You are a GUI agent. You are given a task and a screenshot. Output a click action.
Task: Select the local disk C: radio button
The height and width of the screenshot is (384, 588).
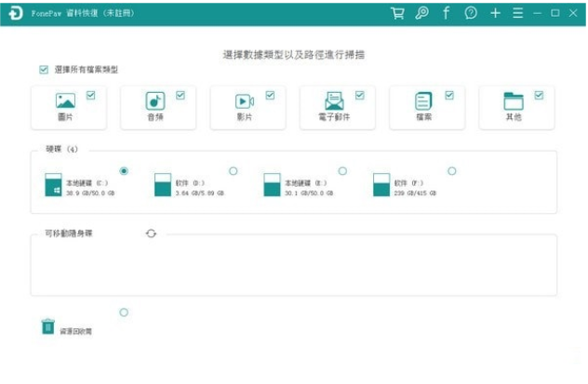point(124,170)
